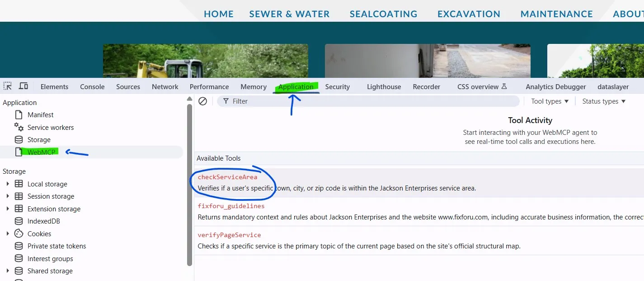Go to the HOME page link
The width and height of the screenshot is (644, 281).
(x=219, y=14)
